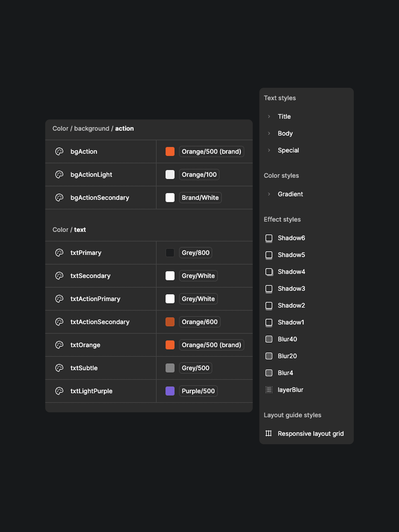Click the palette icon beside bgActionSecondary
The width and height of the screenshot is (399, 532).
59,198
